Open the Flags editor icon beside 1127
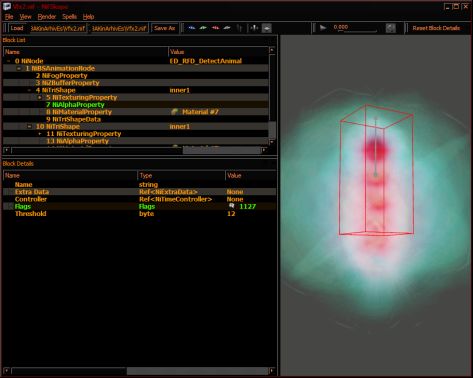Screen dimensions: 473x378 [x=232, y=206]
